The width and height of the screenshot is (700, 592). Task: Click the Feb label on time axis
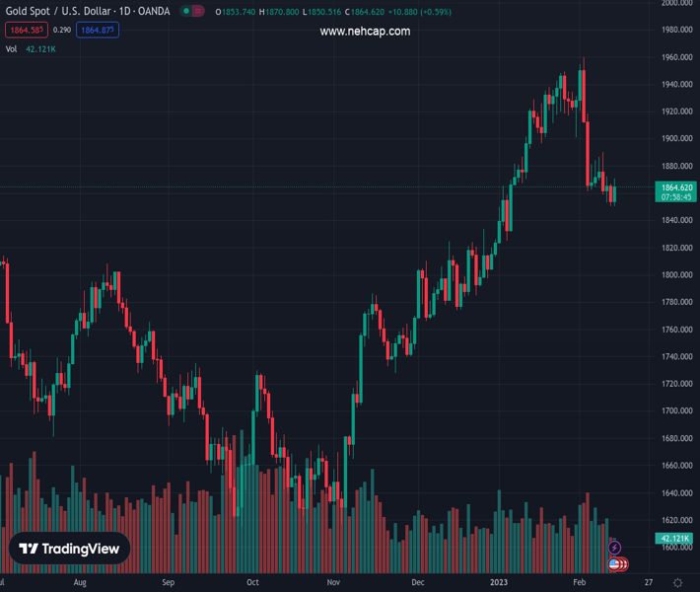pos(579,583)
